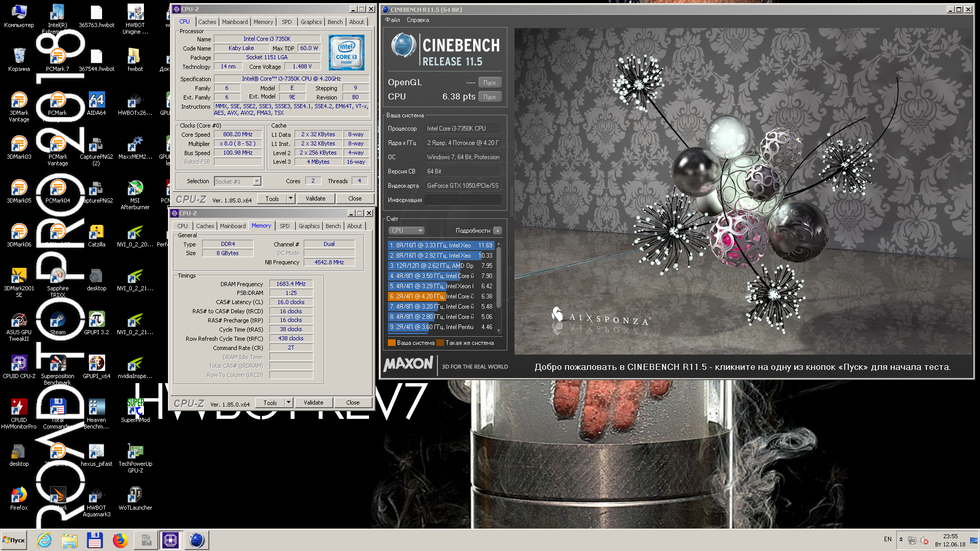Open CPUID HWMonitorPro on the desktop
Screen dimensions: 980x551
19,414
